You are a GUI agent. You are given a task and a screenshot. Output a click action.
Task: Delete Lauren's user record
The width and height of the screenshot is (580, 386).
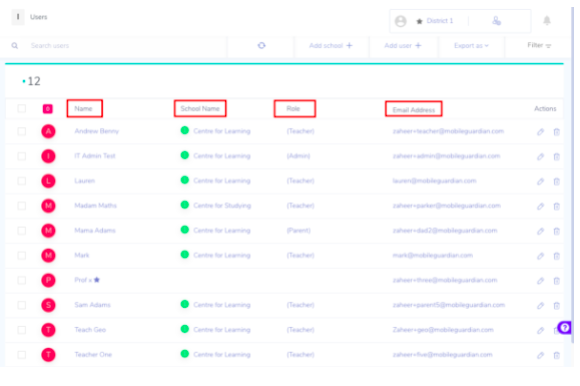point(556,182)
